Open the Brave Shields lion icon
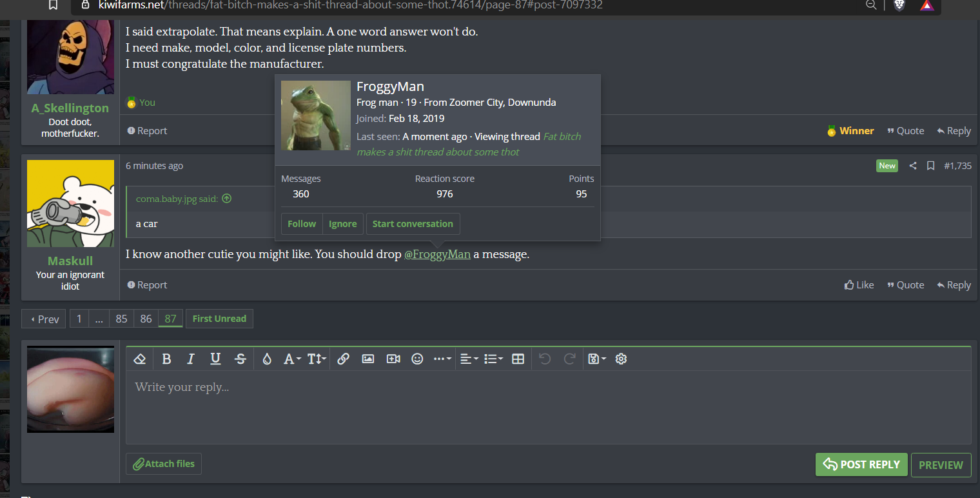The image size is (980, 498). [899, 5]
